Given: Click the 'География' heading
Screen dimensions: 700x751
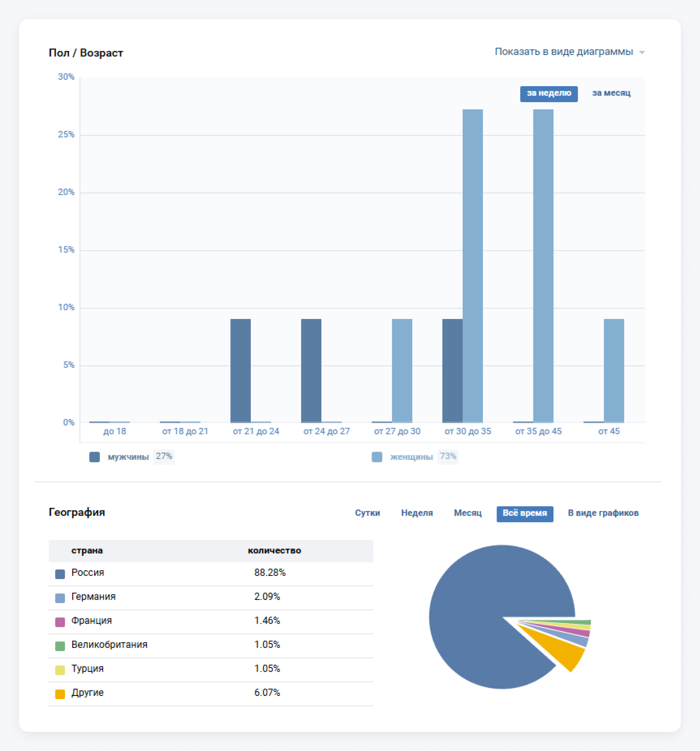Looking at the screenshot, I should [77, 512].
